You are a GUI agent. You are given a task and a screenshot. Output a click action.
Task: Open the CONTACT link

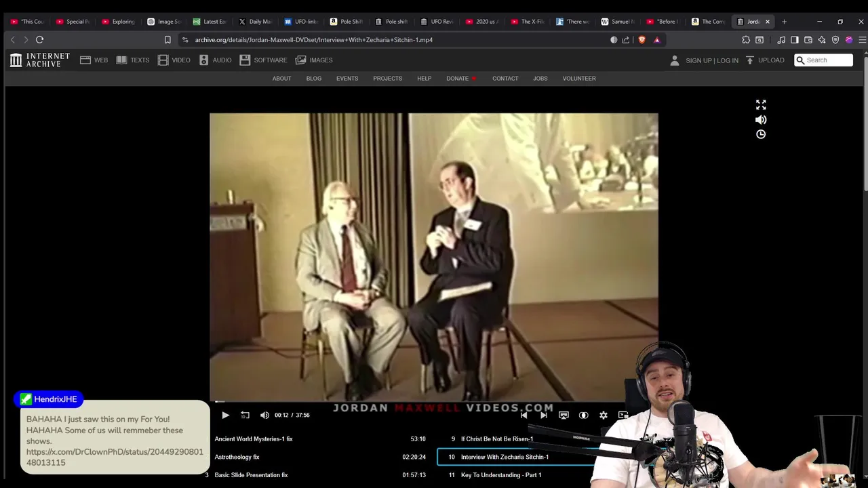point(505,79)
